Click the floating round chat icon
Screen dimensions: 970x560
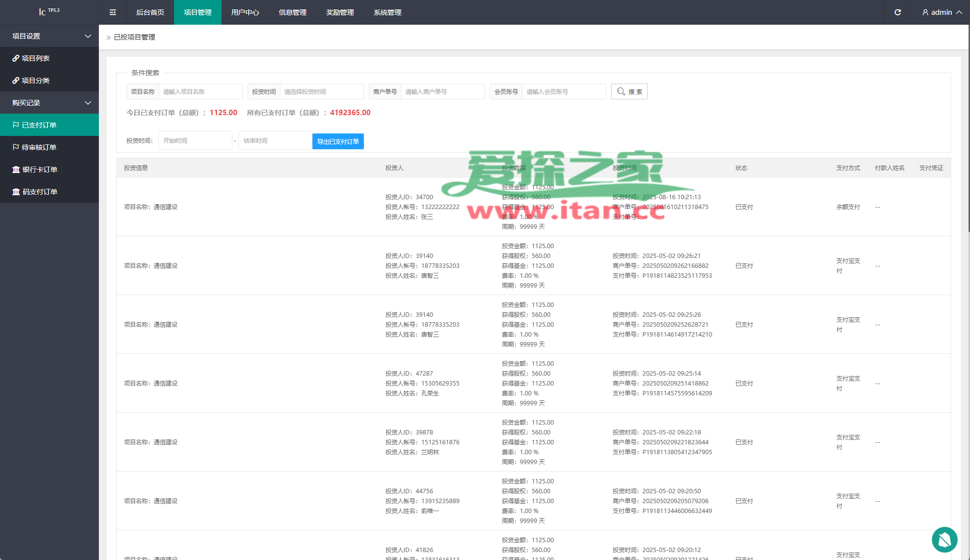pos(945,540)
